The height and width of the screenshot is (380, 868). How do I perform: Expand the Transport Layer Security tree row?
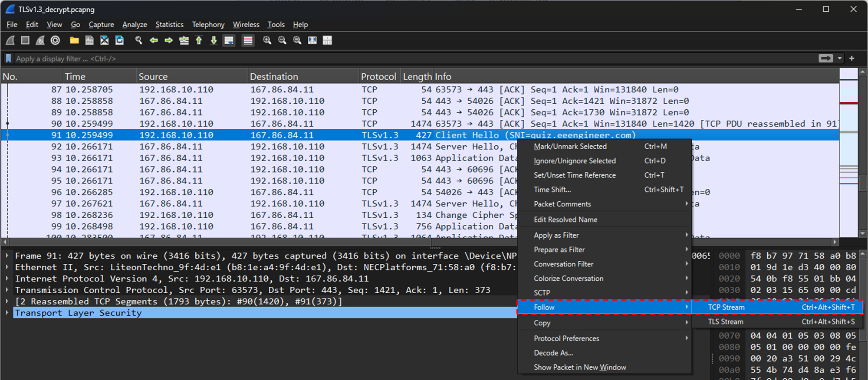click(x=7, y=313)
